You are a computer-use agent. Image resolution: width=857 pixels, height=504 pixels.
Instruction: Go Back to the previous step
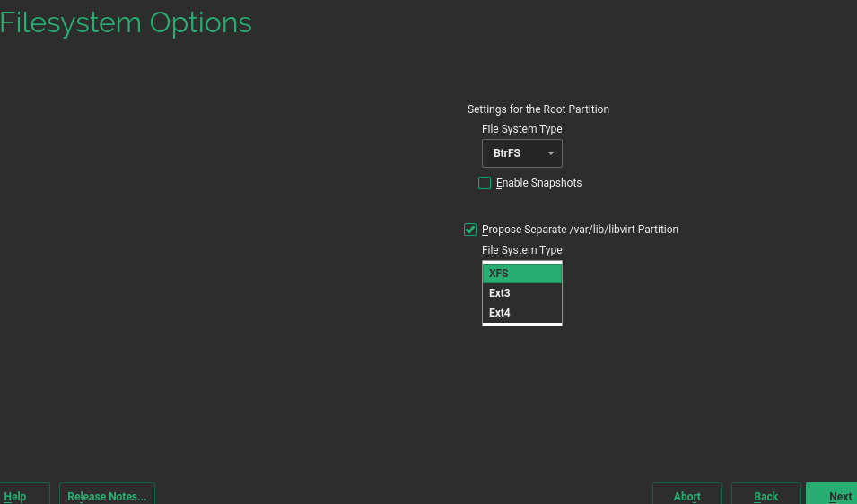[x=765, y=495]
